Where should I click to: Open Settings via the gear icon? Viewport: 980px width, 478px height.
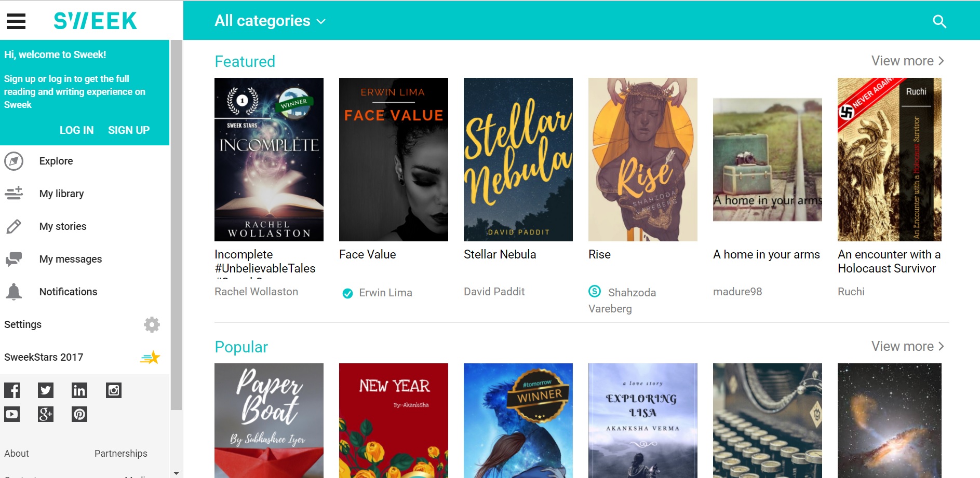[152, 324]
